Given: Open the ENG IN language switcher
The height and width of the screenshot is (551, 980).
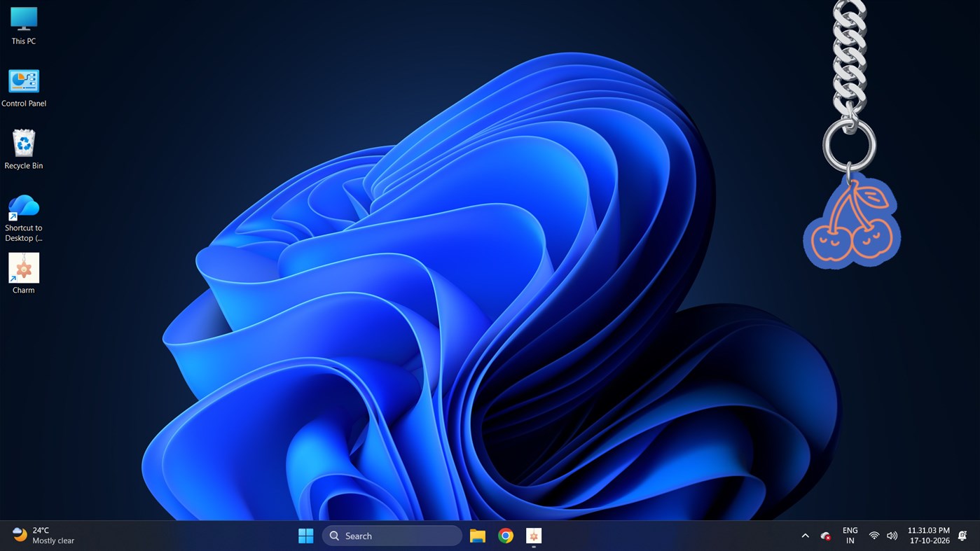Looking at the screenshot, I should tap(850, 536).
